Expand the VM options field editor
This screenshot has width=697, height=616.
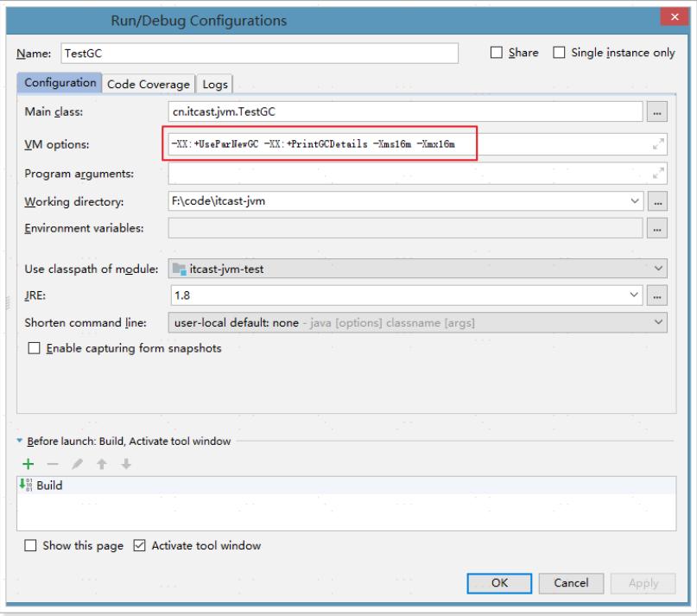[x=661, y=143]
